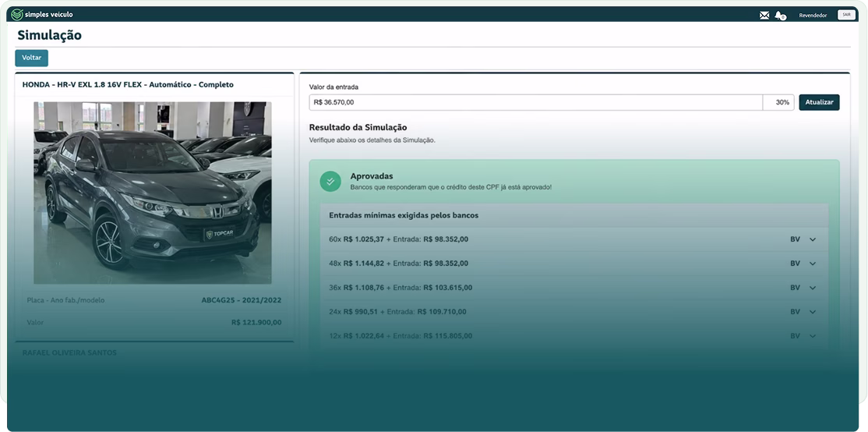The height and width of the screenshot is (432, 868).
Task: Click the Atualizar button
Action: (x=819, y=102)
